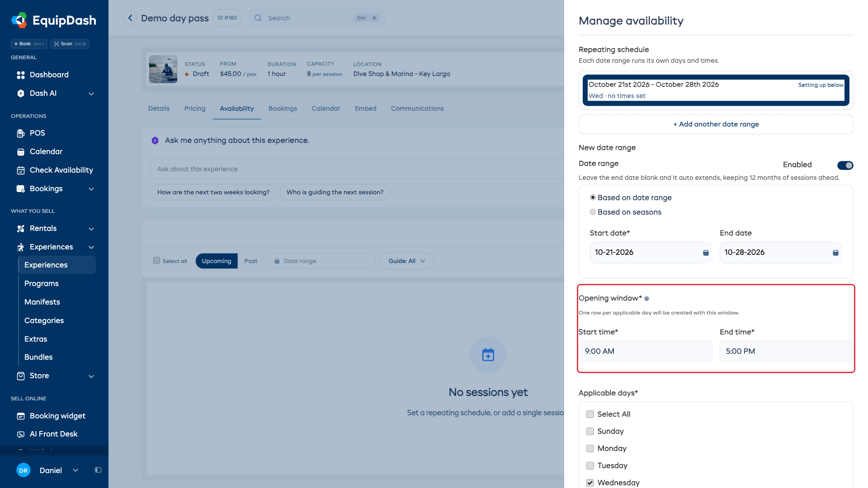Open the Daniel user menu chevron
868x488 pixels.
(x=75, y=470)
